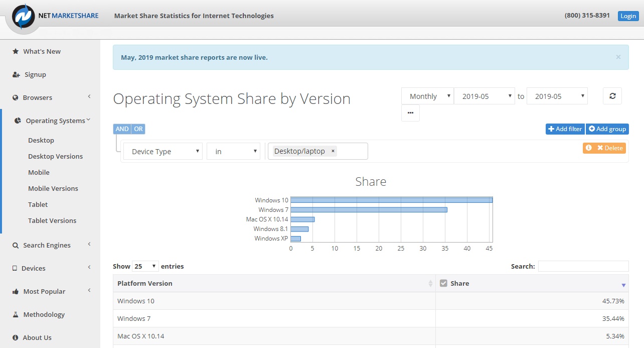Open the Desktop submenu item
This screenshot has width=644, height=348.
41,140
